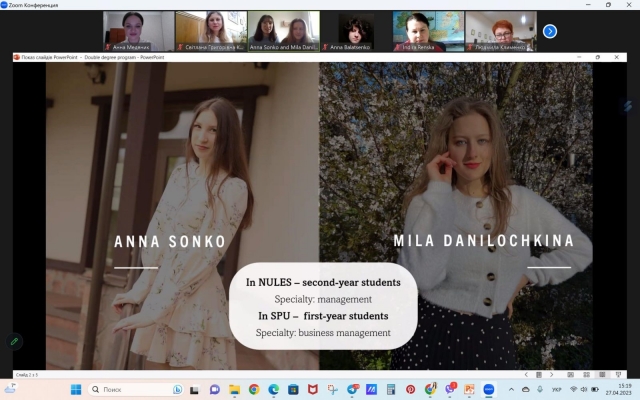The image size is (640, 400).
Task: Change input language УКР
Action: click(x=556, y=389)
